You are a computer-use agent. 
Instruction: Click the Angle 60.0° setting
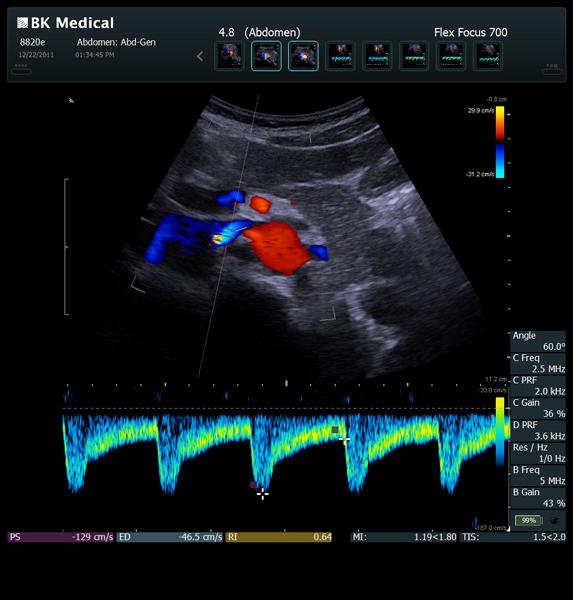click(538, 341)
